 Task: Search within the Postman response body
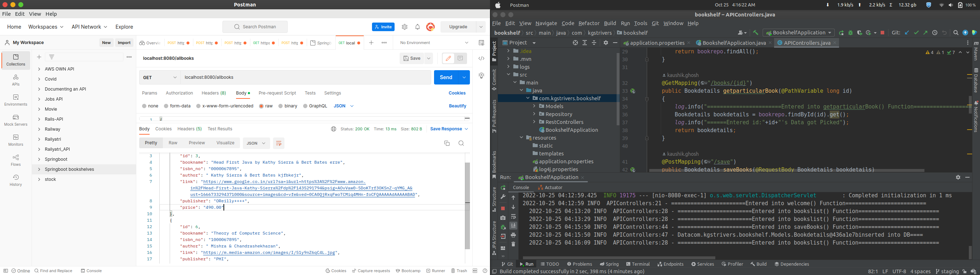pyautogui.click(x=461, y=143)
